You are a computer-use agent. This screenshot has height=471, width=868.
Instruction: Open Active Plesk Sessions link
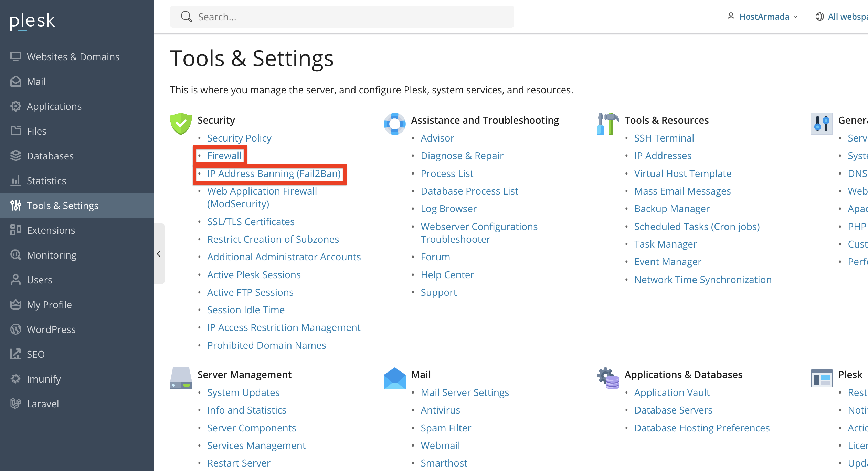(254, 275)
